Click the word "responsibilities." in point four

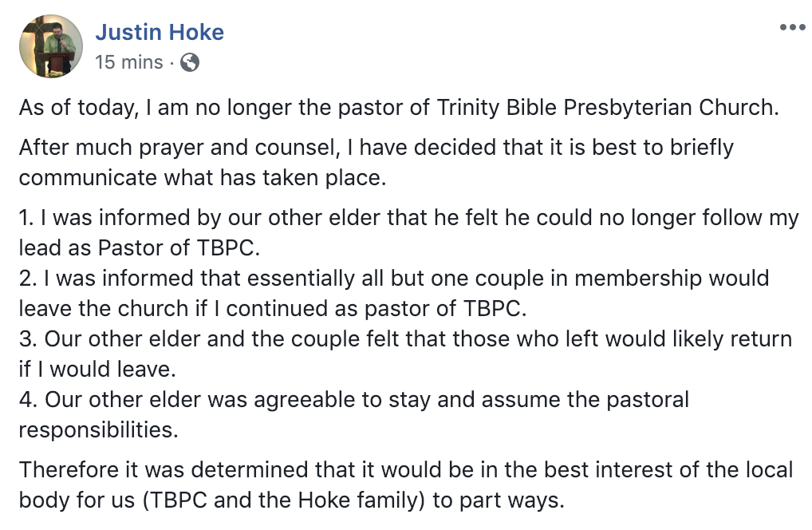[98, 430]
